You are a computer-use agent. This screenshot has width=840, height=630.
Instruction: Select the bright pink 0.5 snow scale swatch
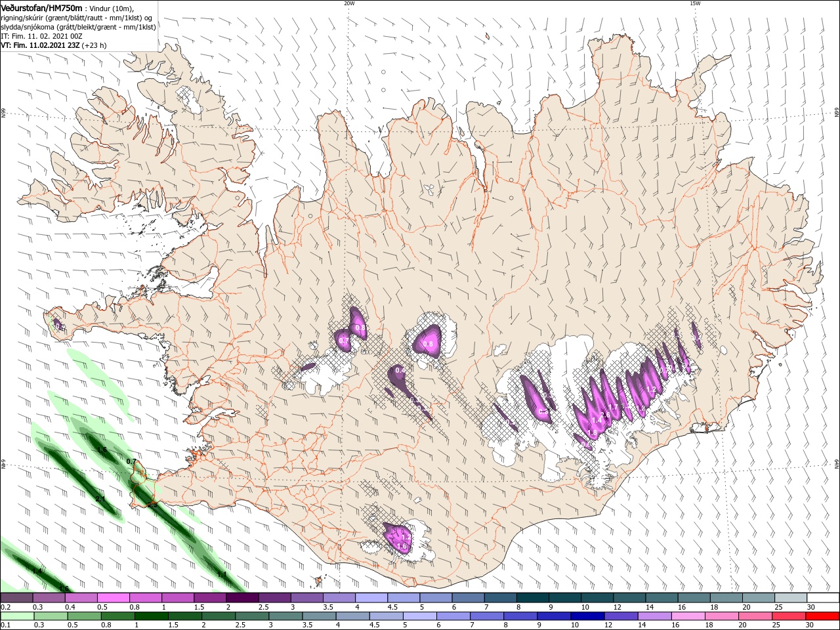coord(113,598)
